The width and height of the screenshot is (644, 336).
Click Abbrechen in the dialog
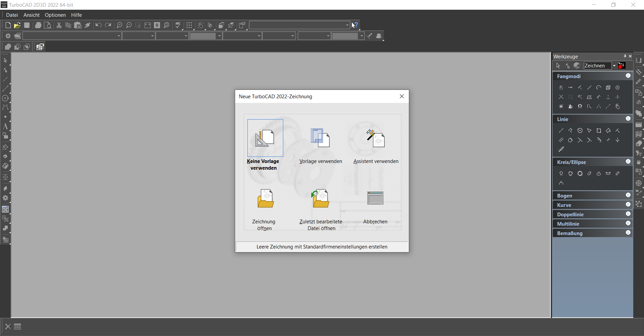[x=375, y=198]
